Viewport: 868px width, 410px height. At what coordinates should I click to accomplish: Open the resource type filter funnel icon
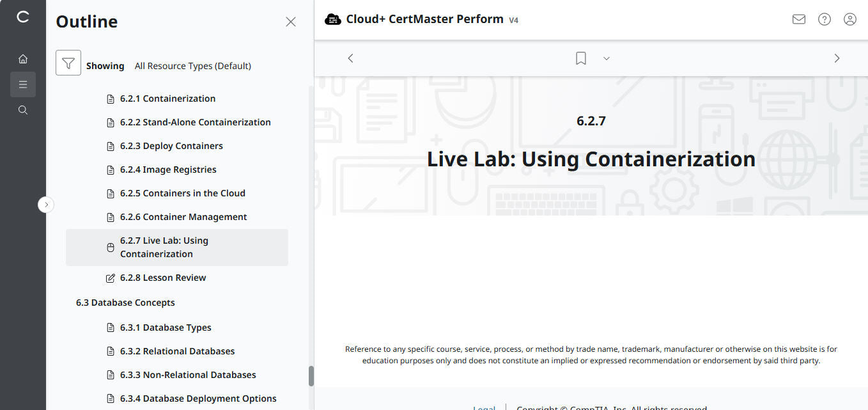click(68, 63)
